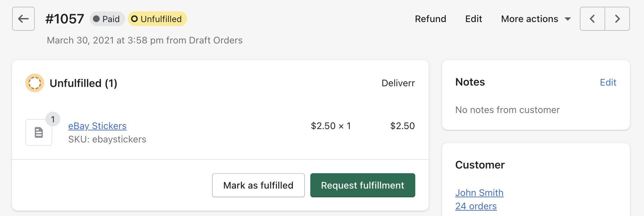Go back using the left arrow button
This screenshot has width=644, height=216.
(23, 19)
